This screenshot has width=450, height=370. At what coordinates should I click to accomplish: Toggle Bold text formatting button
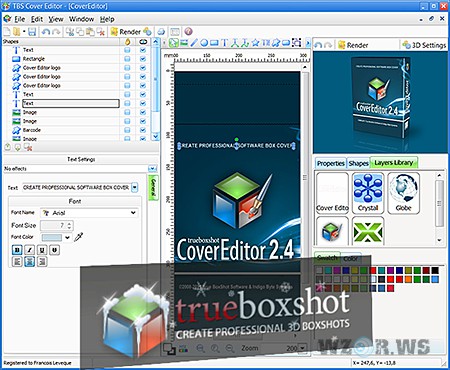click(x=17, y=250)
